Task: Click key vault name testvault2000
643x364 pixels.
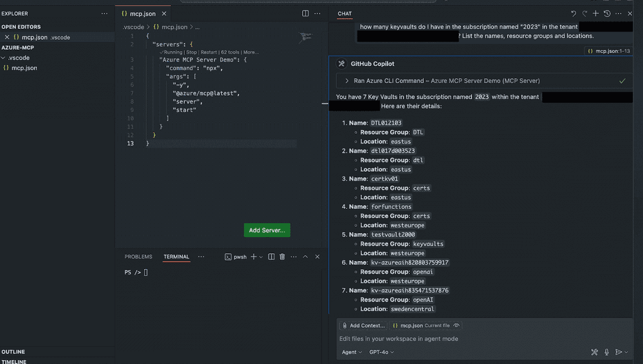Action: [x=393, y=234]
